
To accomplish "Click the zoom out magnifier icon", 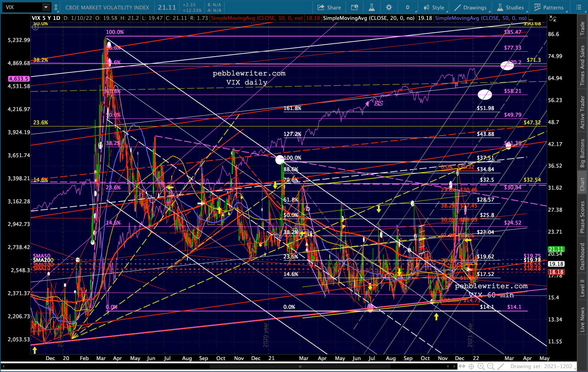I will 491,366.
